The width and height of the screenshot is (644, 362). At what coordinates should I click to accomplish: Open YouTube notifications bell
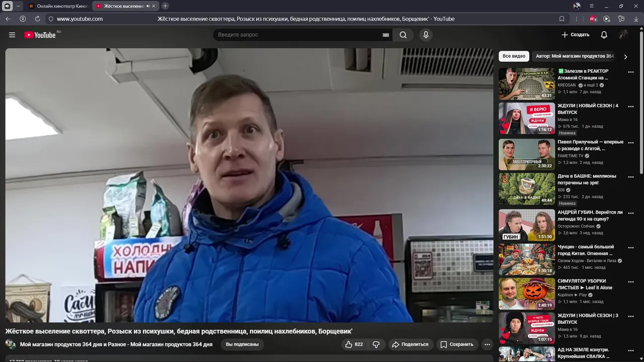click(604, 35)
